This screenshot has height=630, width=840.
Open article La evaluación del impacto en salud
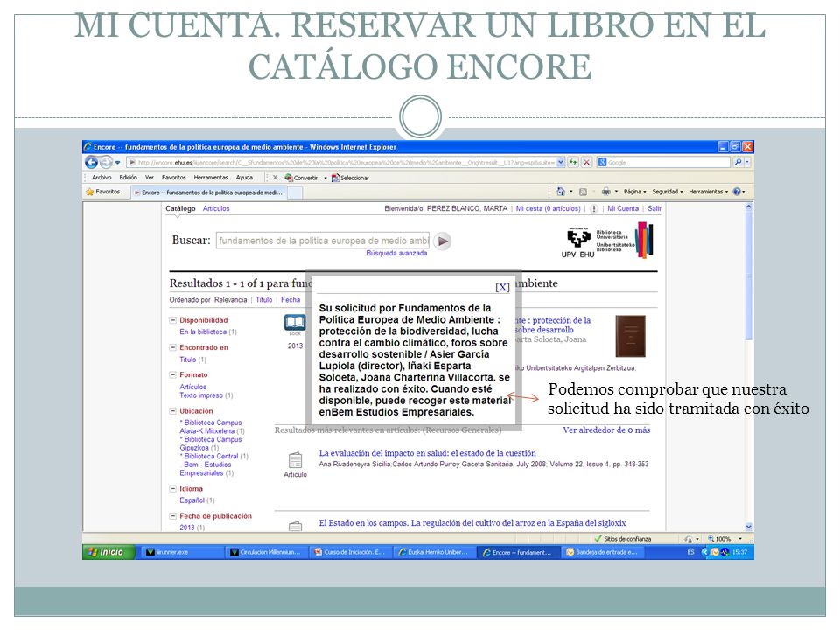427,453
